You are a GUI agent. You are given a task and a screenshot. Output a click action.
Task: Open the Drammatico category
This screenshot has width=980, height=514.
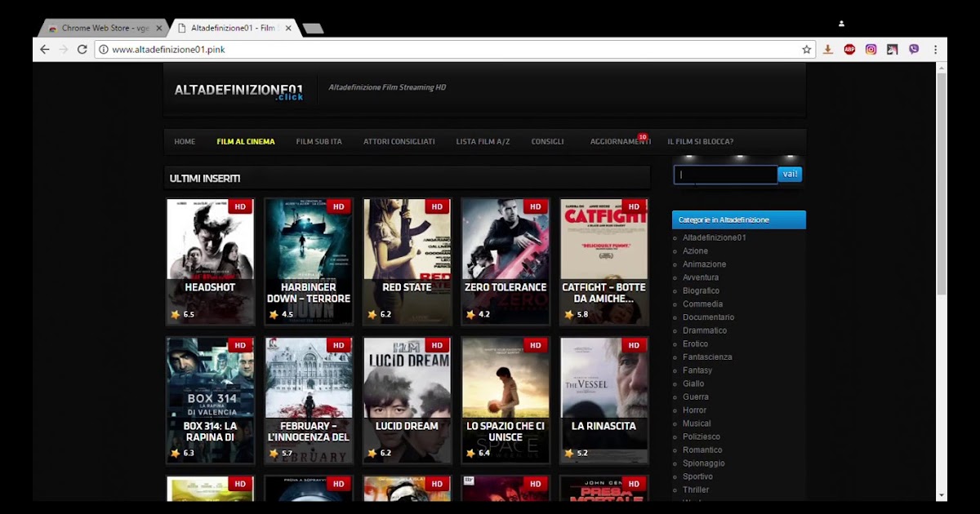pyautogui.click(x=705, y=330)
